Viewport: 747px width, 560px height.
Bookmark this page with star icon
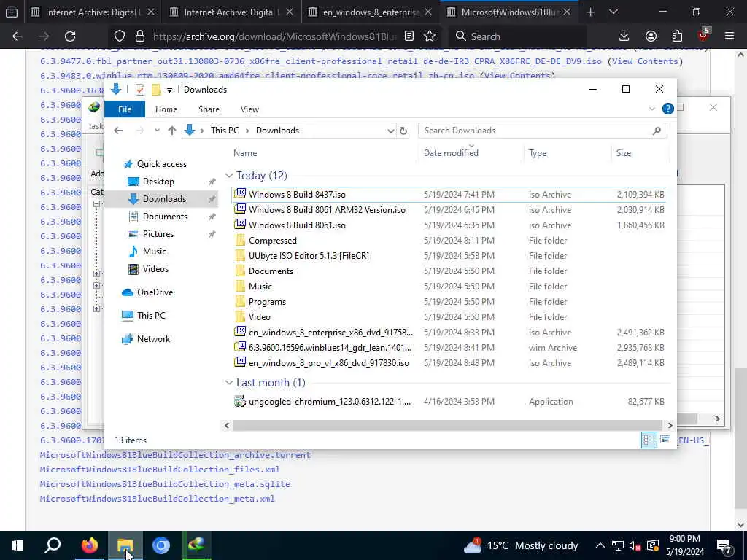tap(430, 36)
